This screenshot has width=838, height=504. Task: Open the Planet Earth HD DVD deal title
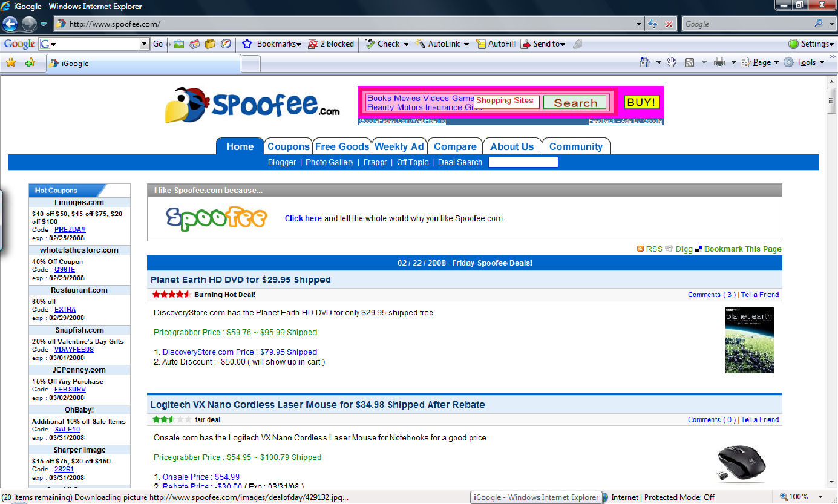point(241,280)
